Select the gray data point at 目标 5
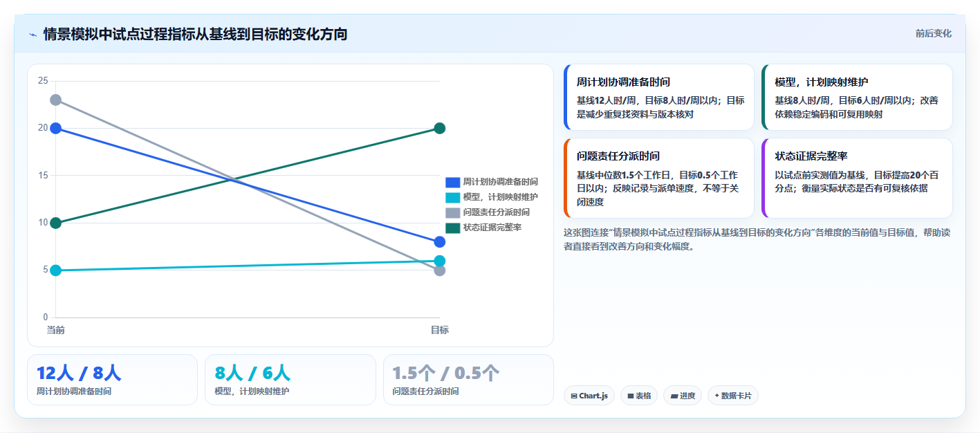This screenshot has width=980, height=433. click(x=439, y=270)
